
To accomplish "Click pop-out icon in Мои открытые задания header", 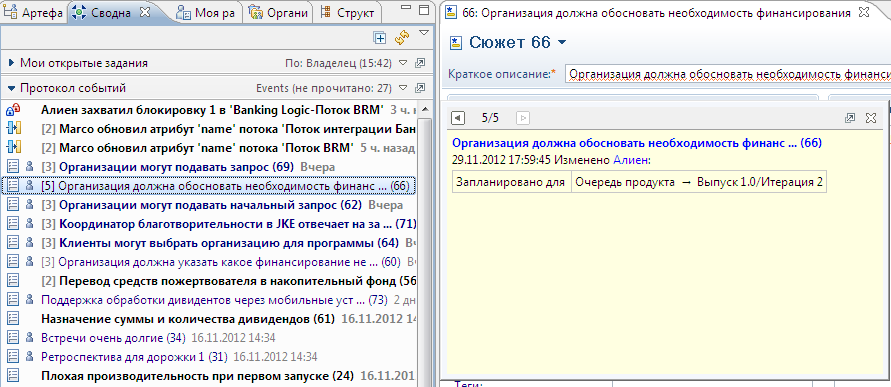I will (x=420, y=63).
